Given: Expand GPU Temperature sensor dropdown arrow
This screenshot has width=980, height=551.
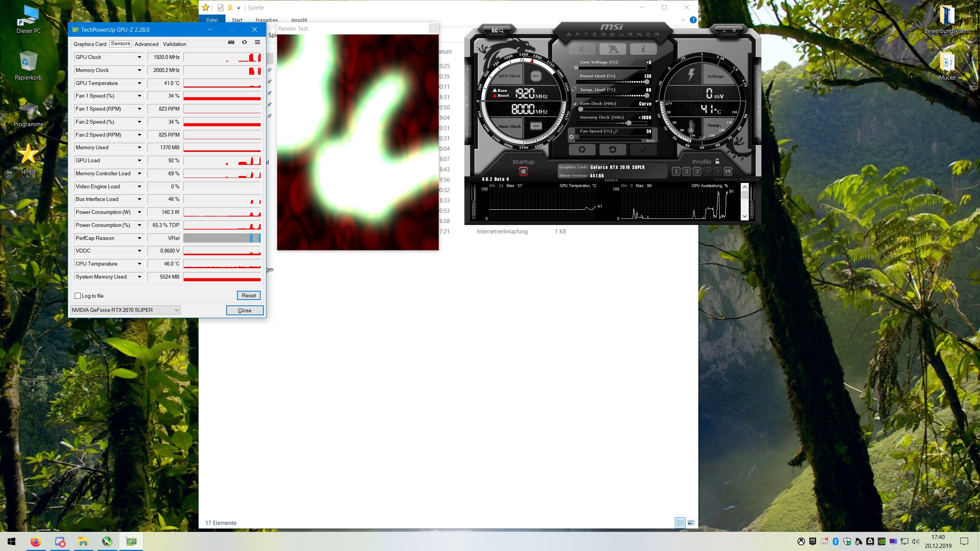Looking at the screenshot, I should click(x=139, y=83).
